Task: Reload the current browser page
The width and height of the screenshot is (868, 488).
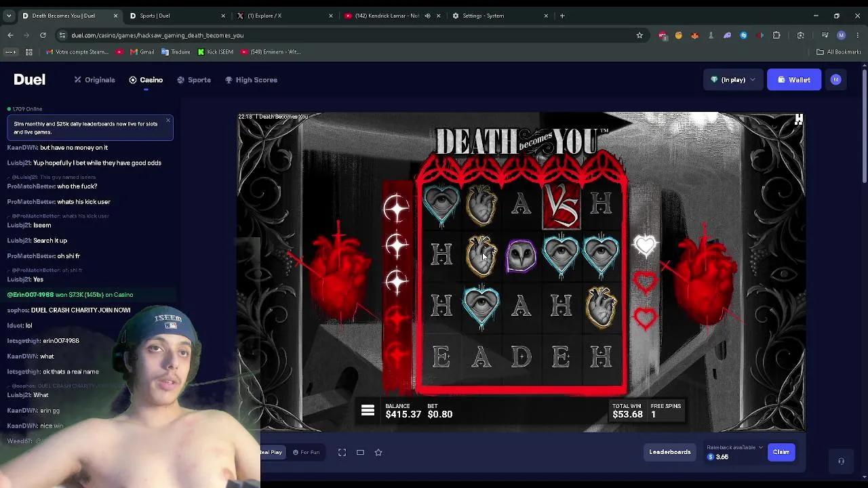Action: 43,35
